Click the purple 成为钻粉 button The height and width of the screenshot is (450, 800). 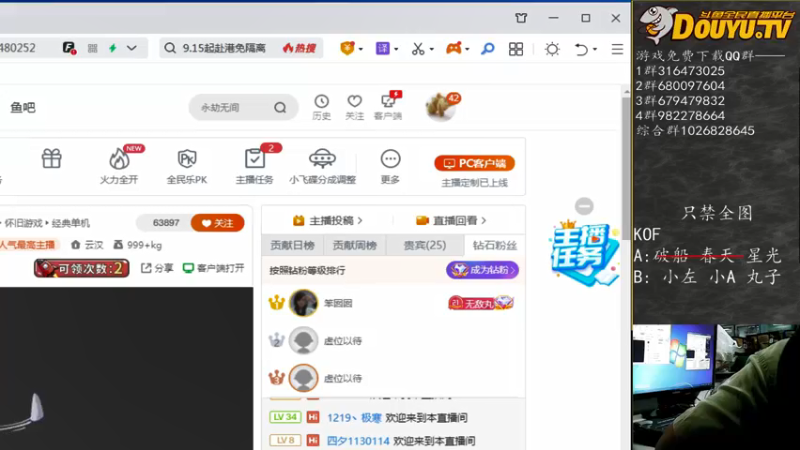[482, 270]
